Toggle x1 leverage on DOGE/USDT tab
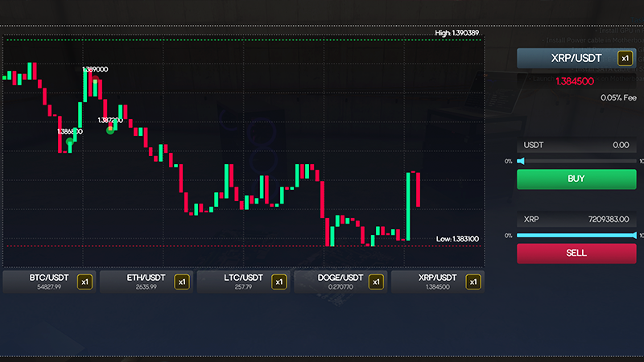This screenshot has height=362, width=644. click(376, 282)
